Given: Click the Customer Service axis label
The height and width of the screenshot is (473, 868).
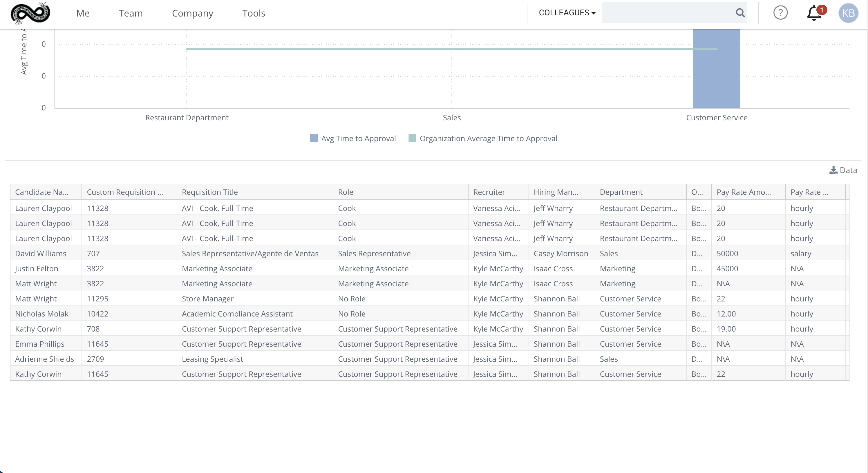Looking at the screenshot, I should click(717, 117).
